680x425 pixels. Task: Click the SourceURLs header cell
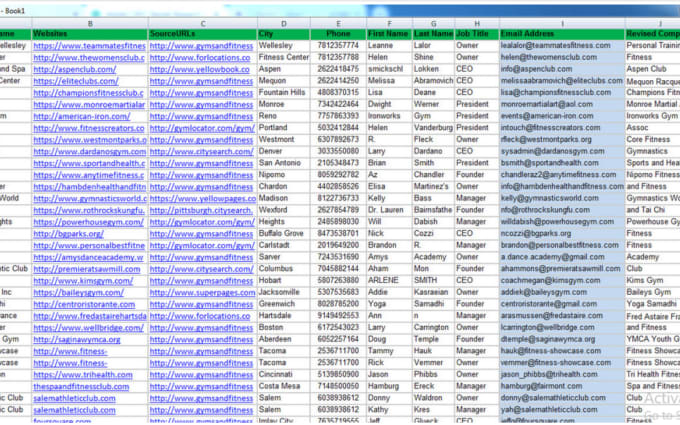203,34
